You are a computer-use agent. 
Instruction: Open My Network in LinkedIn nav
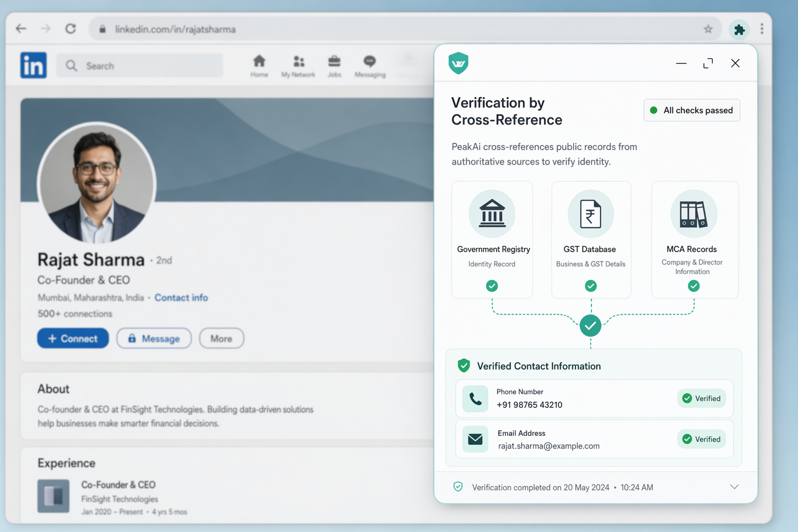click(298, 66)
